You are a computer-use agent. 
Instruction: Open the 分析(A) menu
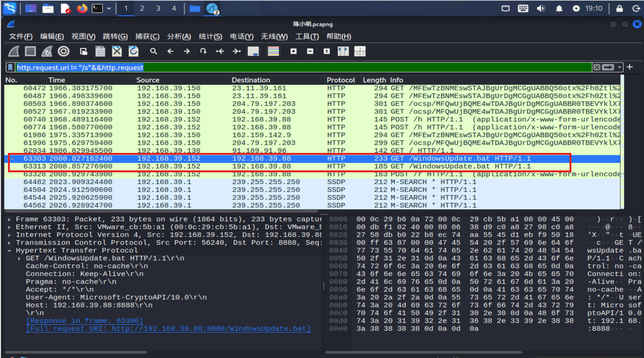point(179,36)
